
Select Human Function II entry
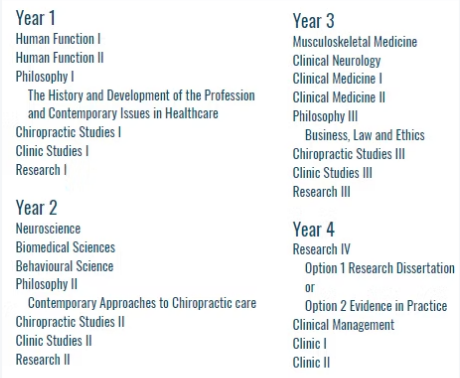60,58
